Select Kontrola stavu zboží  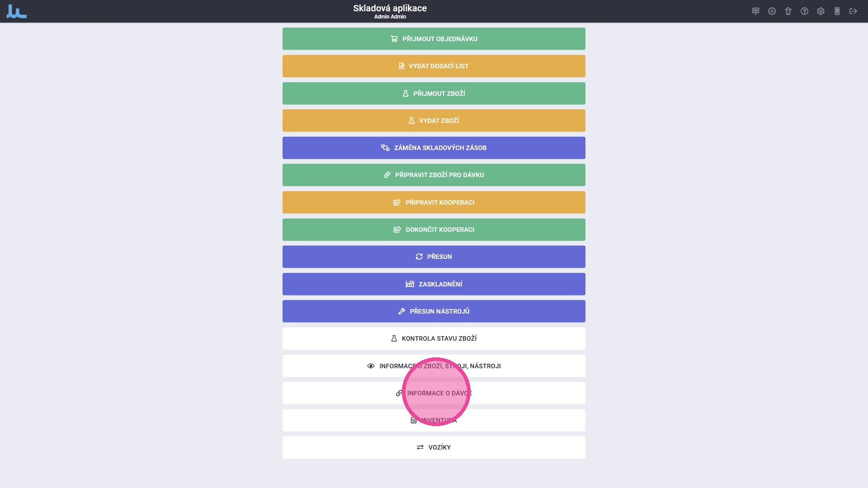[434, 338]
